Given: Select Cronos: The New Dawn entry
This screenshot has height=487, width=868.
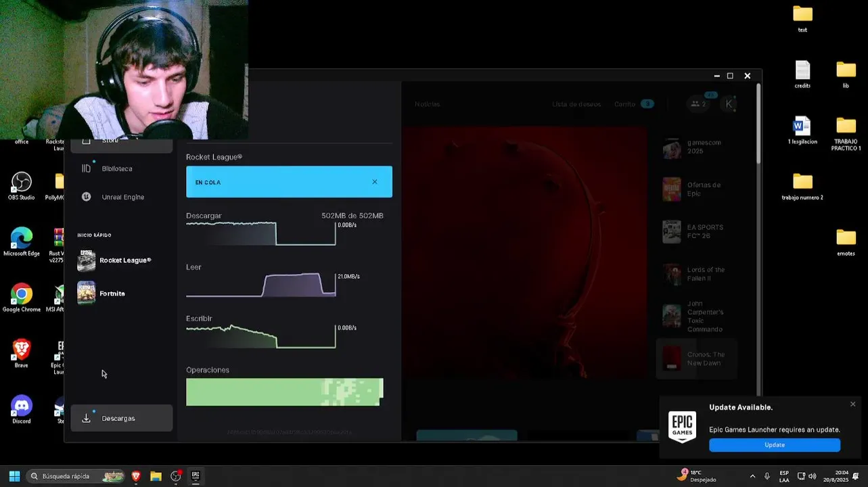Looking at the screenshot, I should click(697, 358).
